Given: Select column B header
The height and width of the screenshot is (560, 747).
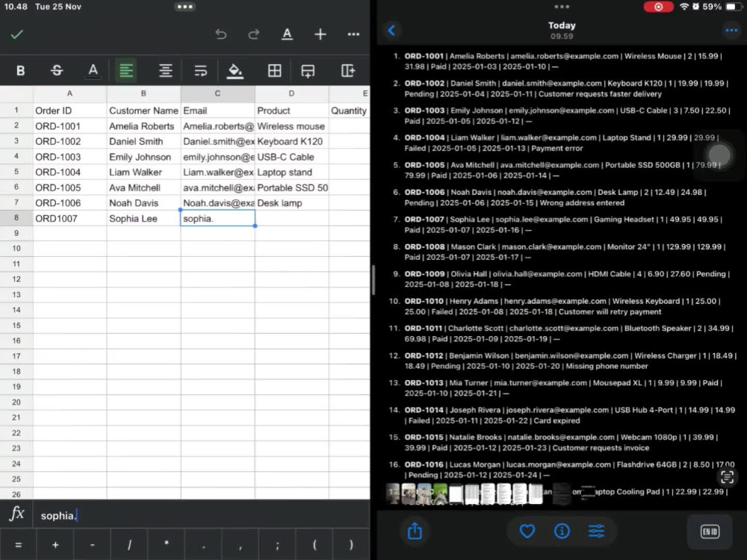Looking at the screenshot, I should tap(143, 93).
